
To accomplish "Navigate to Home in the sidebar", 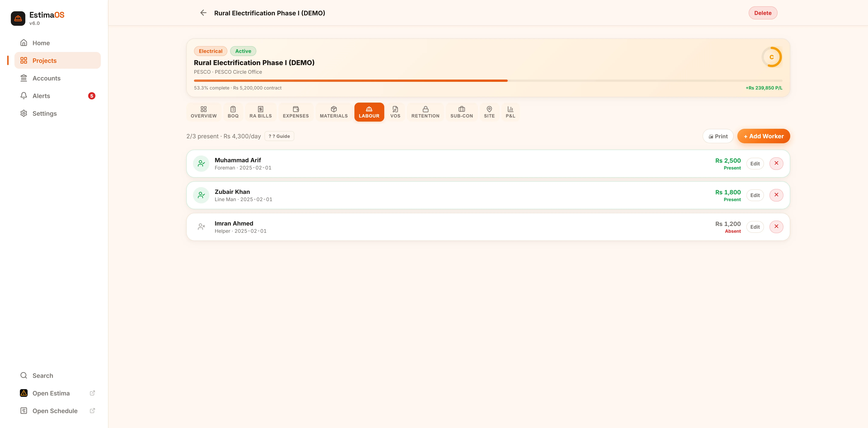I will click(58, 43).
